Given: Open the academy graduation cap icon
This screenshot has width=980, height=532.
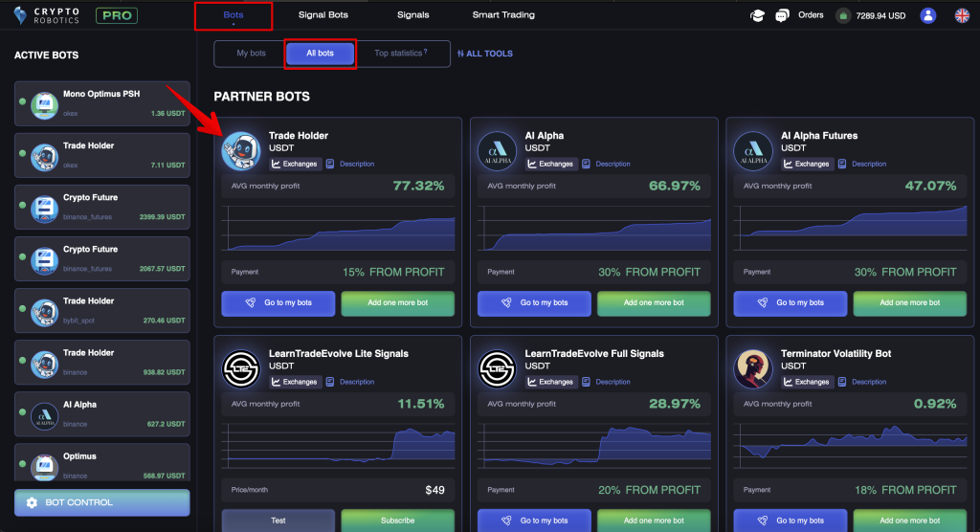Looking at the screenshot, I should tap(757, 15).
